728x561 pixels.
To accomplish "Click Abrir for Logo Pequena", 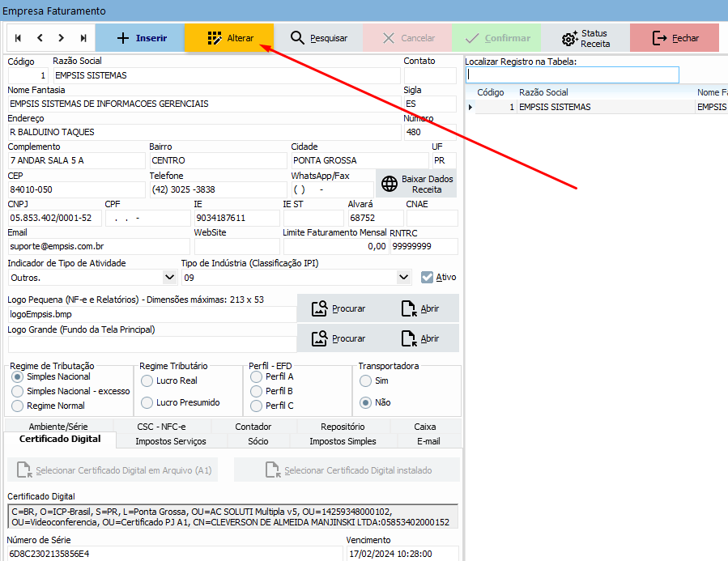I will point(419,308).
